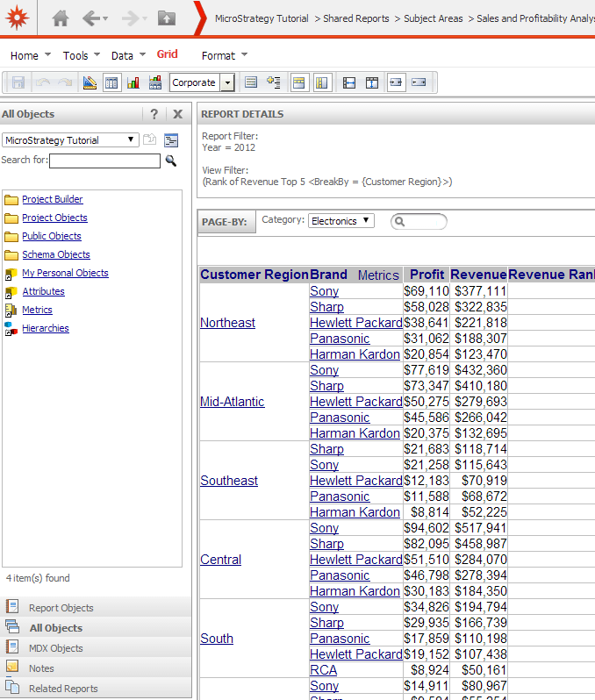
Task: Toggle Banding icon in Grid toolbar
Action: (251, 82)
